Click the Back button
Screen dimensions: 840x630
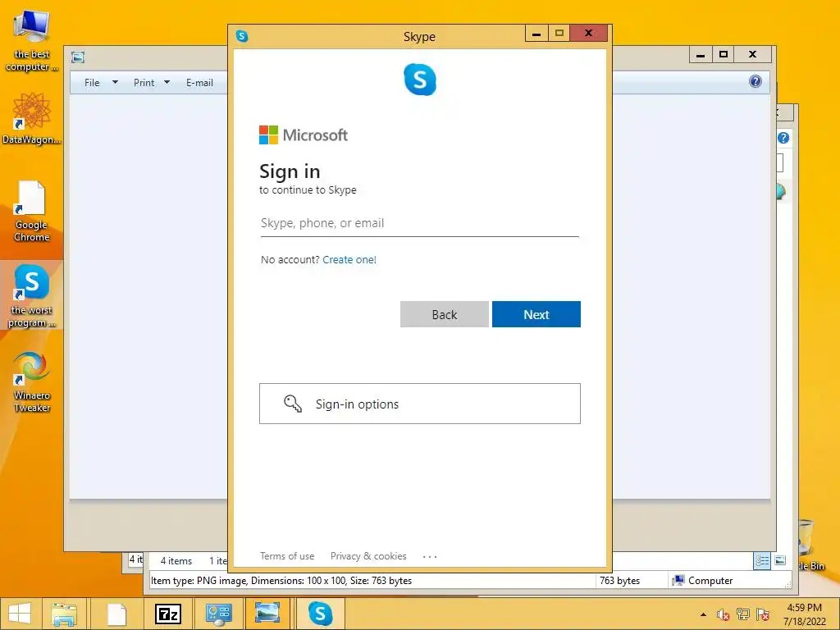click(x=444, y=314)
